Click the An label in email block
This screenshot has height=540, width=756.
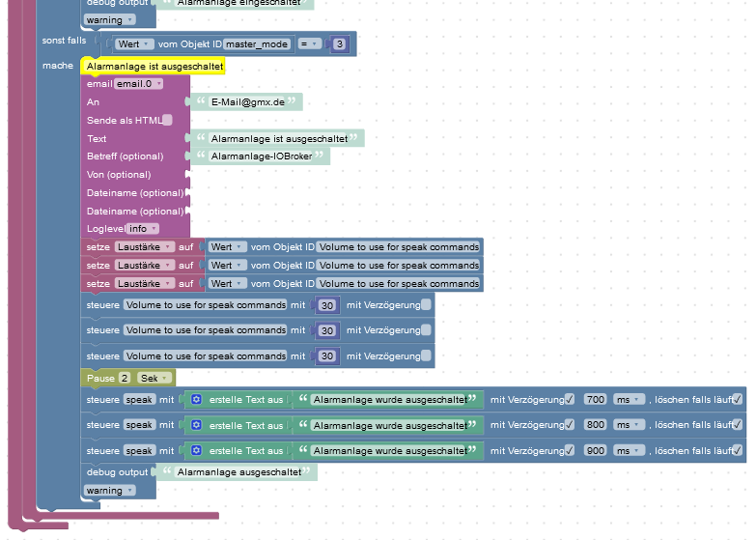pos(93,102)
